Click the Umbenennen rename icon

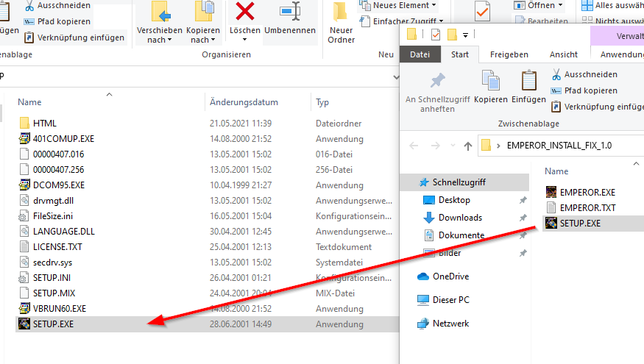pyautogui.click(x=290, y=13)
